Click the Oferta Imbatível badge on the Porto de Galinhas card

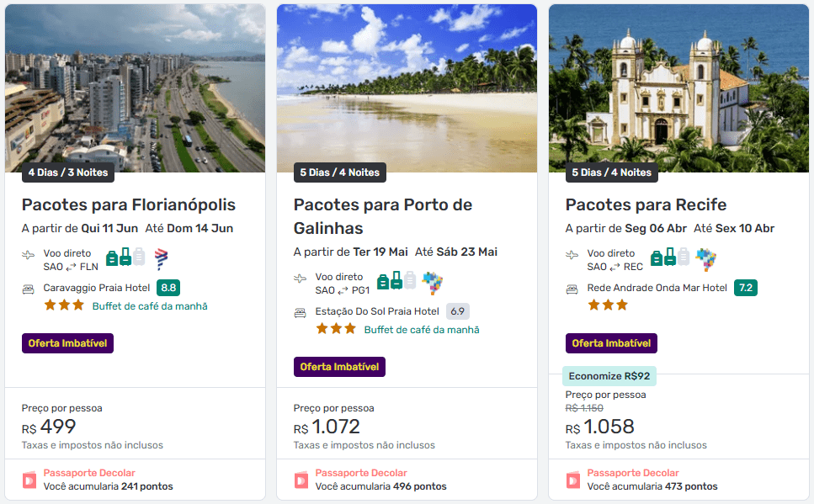pyautogui.click(x=339, y=367)
